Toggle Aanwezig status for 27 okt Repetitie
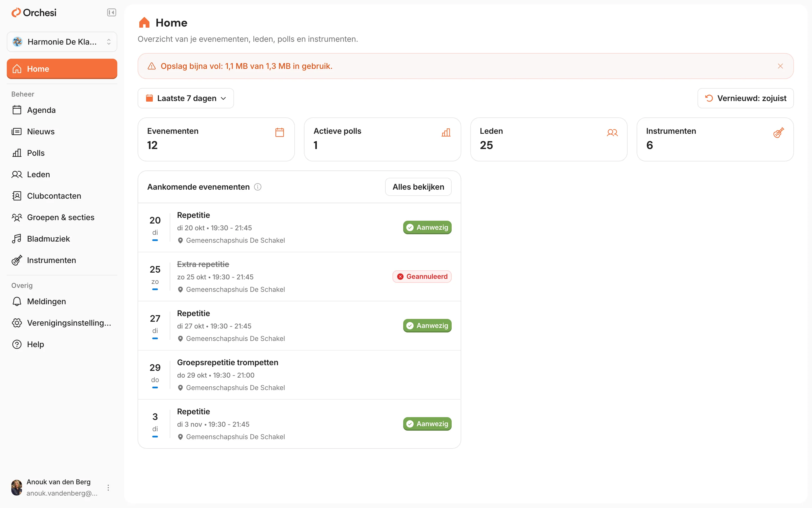The height and width of the screenshot is (508, 812). tap(427, 326)
